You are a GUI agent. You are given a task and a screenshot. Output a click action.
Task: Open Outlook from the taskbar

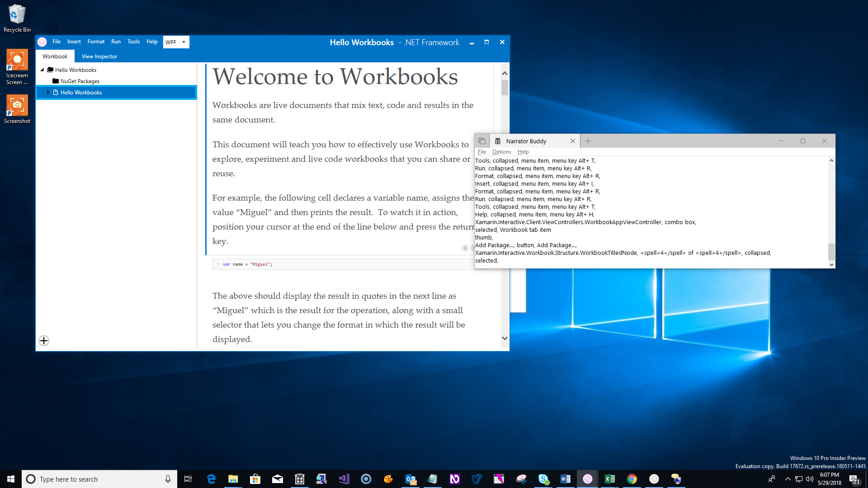(410, 479)
